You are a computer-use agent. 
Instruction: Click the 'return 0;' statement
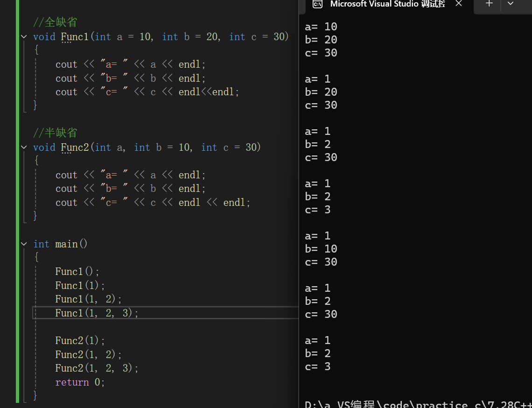tap(80, 382)
